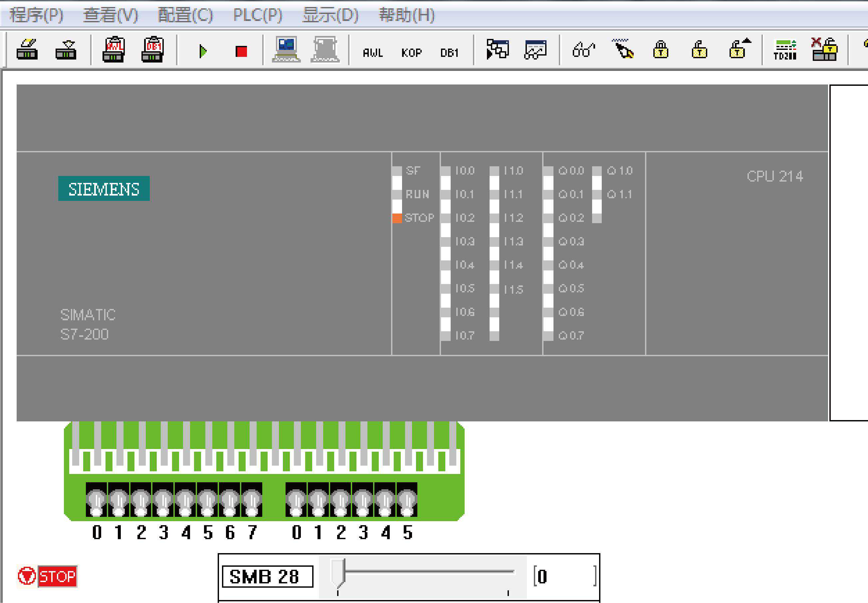Click the SMB 28 value field showing 0

point(564,576)
